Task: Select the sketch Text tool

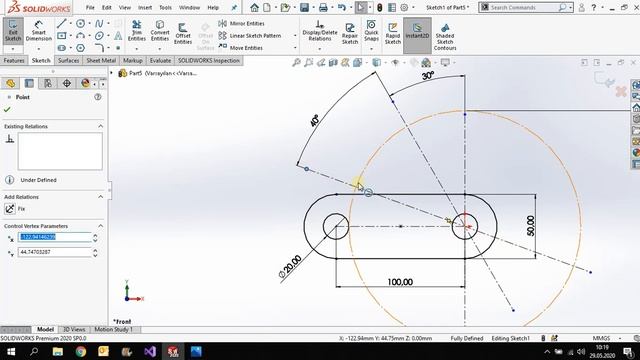Action: (x=118, y=36)
